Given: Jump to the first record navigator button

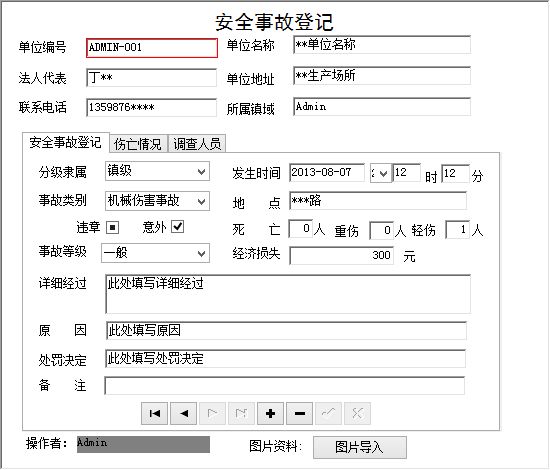Looking at the screenshot, I should 154,414.
